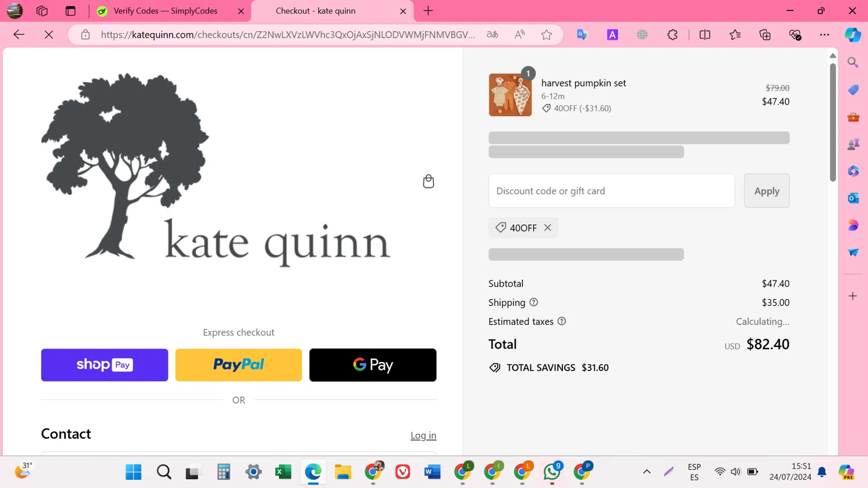
Task: Switch to Verify Codes SimplyCodes tab
Action: click(165, 11)
